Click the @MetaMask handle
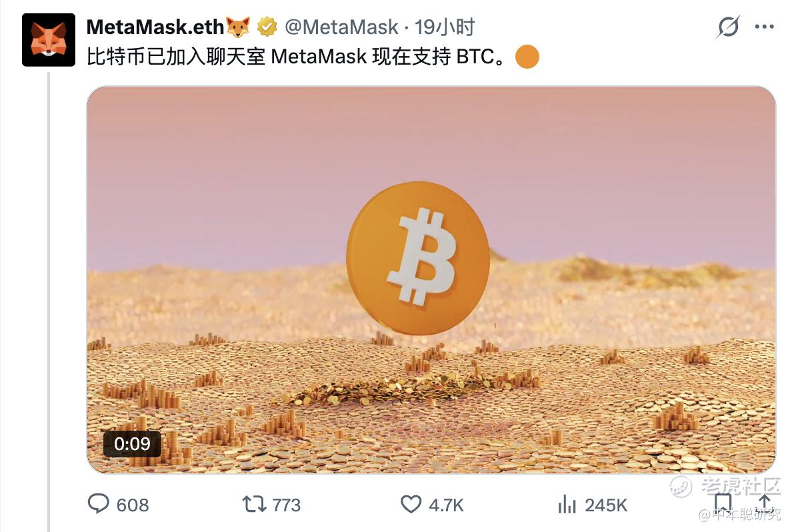 point(341,27)
